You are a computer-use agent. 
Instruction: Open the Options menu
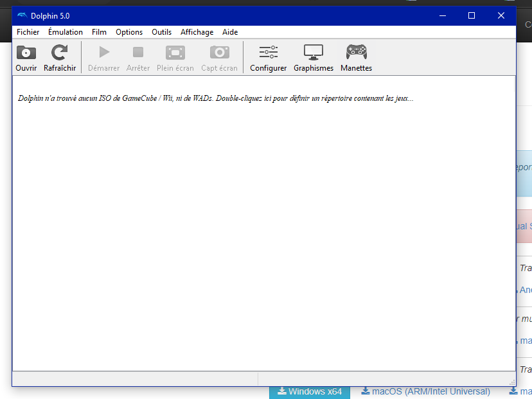pyautogui.click(x=129, y=32)
